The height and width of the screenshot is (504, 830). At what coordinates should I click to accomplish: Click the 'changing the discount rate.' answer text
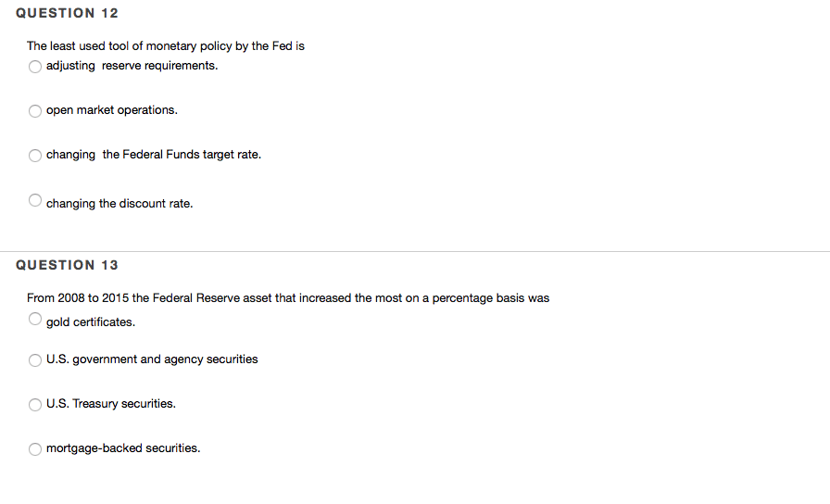(x=119, y=204)
